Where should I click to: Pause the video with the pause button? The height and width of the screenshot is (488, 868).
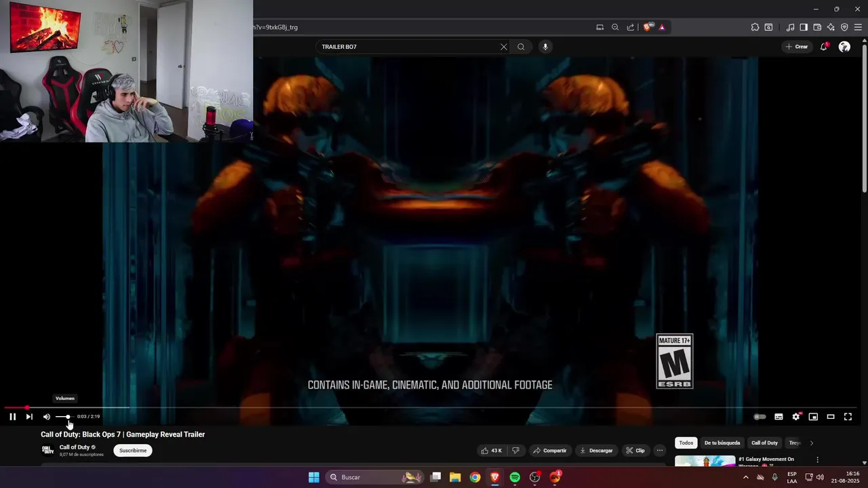tap(12, 417)
